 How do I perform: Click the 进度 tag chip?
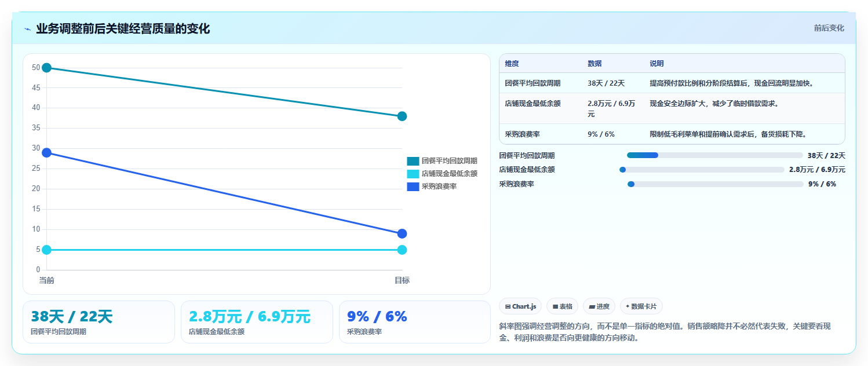[x=599, y=306]
